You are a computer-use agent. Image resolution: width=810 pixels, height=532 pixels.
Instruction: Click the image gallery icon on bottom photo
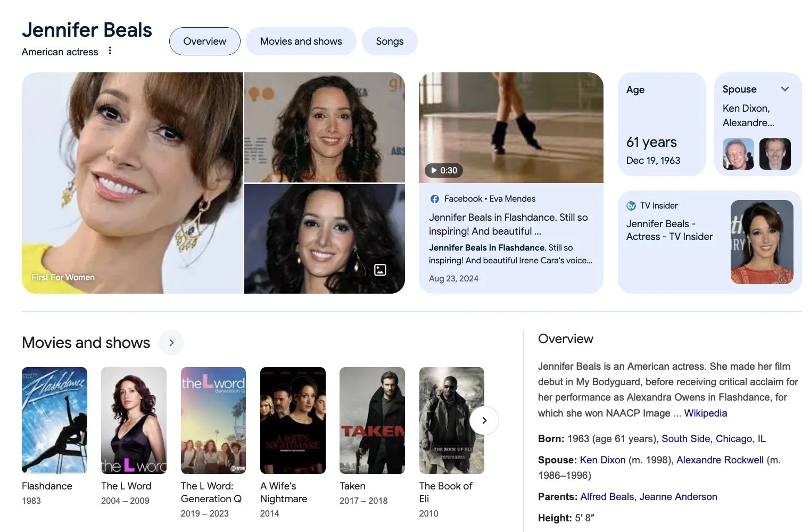(x=380, y=270)
